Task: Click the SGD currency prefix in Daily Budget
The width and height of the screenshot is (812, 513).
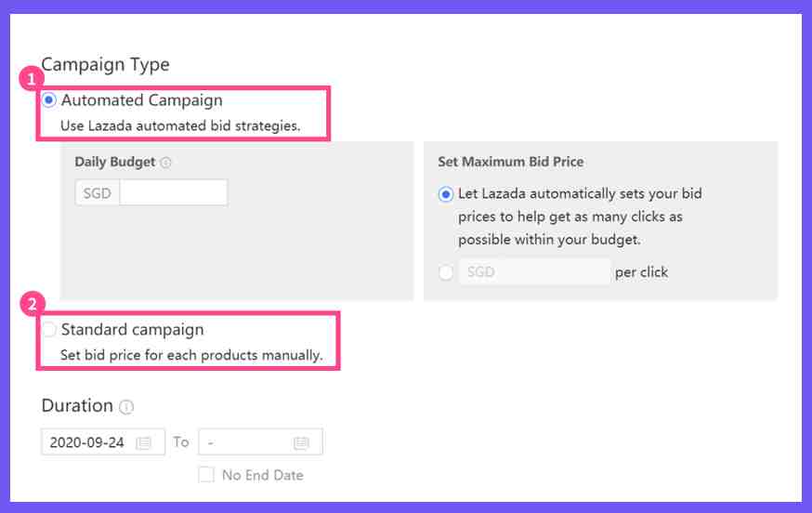Action: 98,192
